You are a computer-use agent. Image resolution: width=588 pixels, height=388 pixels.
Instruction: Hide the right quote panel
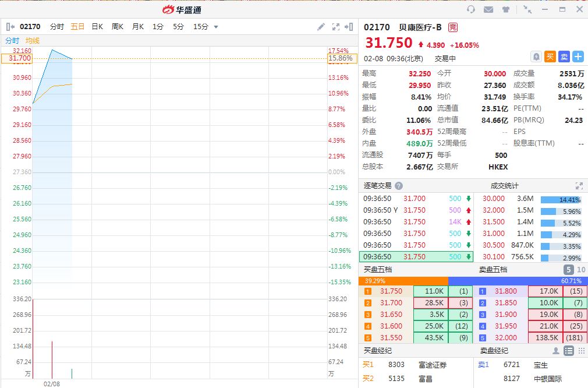pos(349,27)
